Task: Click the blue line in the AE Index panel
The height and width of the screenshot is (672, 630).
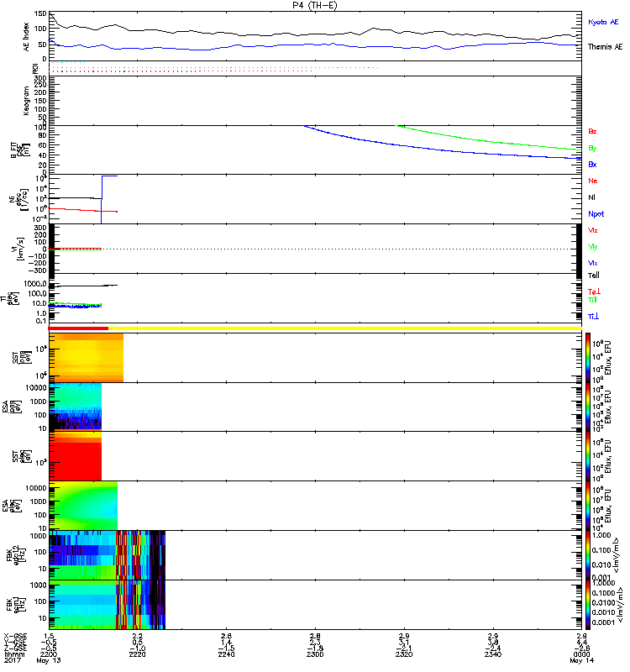Action: pos(315,45)
